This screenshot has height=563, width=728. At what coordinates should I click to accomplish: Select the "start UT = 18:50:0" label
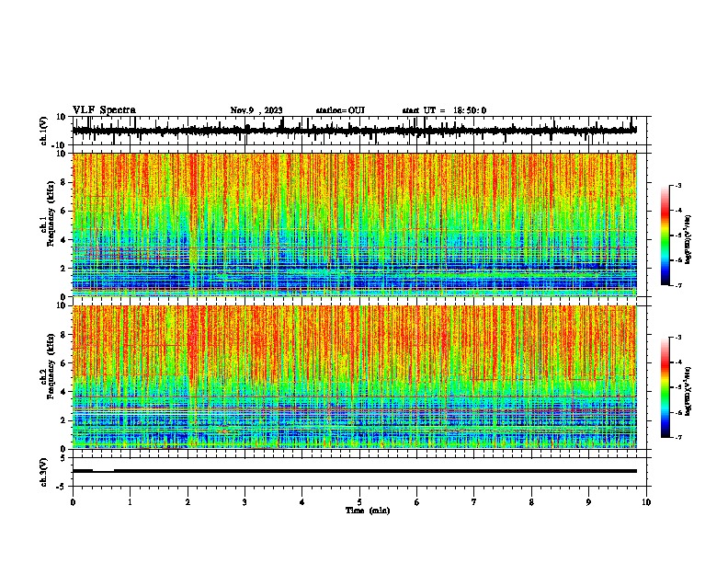[444, 110]
